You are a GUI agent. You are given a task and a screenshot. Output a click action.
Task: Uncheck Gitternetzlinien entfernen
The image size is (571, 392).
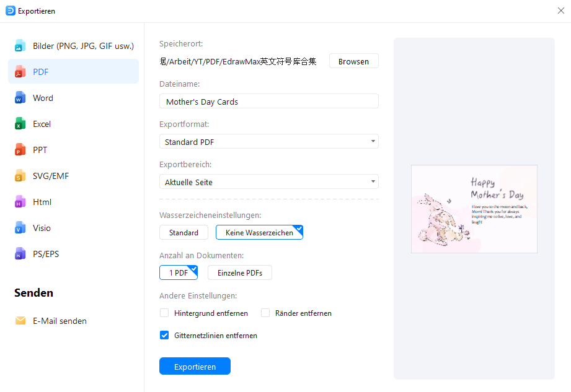[x=164, y=336]
